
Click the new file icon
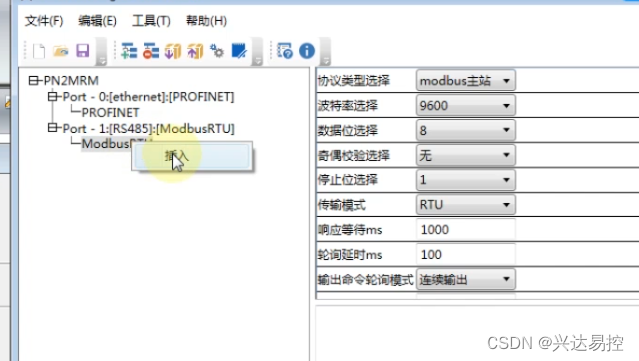[39, 51]
